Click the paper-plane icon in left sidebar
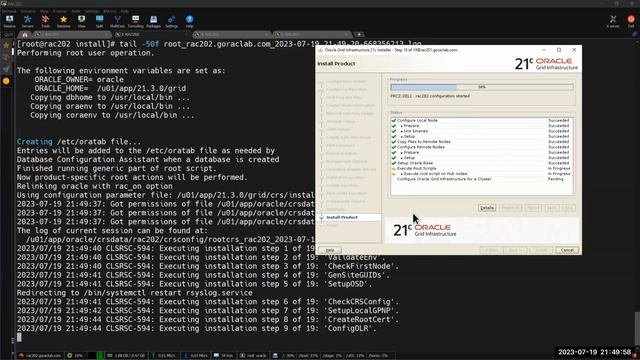This screenshot has width=640, height=360. (x=6, y=69)
